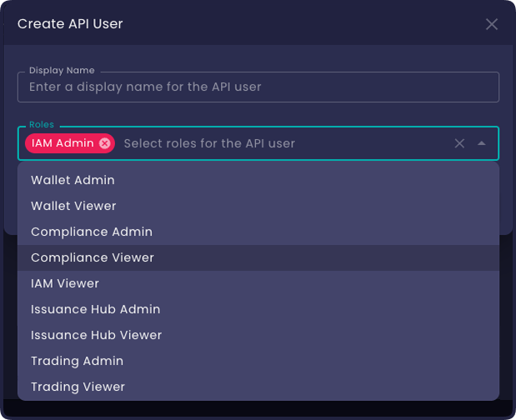Select the Issuance Hub Viewer option
The width and height of the screenshot is (516, 420).
(258, 335)
